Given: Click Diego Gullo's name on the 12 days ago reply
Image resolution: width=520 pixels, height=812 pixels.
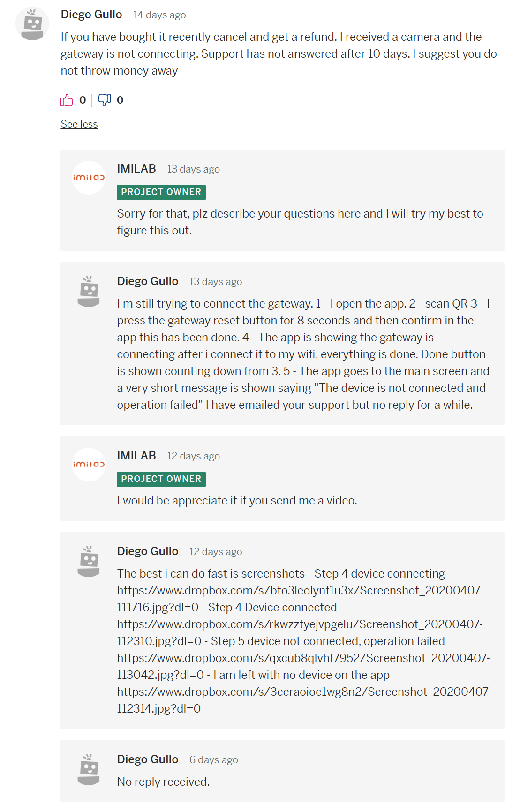Looking at the screenshot, I should point(148,551).
